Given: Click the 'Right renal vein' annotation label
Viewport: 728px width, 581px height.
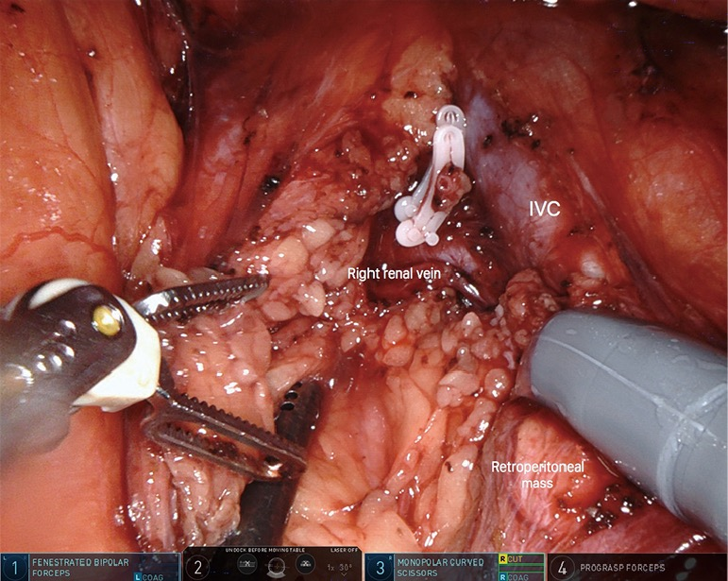Looking at the screenshot, I should pos(394,274).
